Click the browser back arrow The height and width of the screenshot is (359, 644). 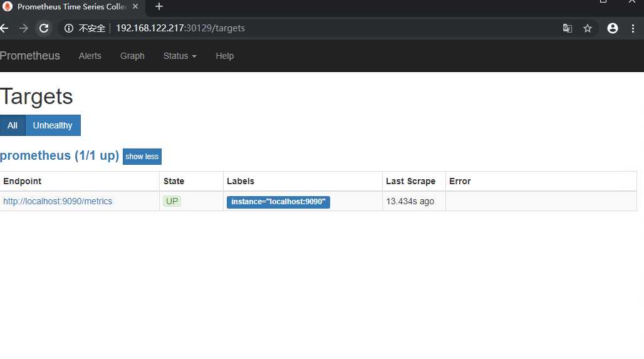4,28
